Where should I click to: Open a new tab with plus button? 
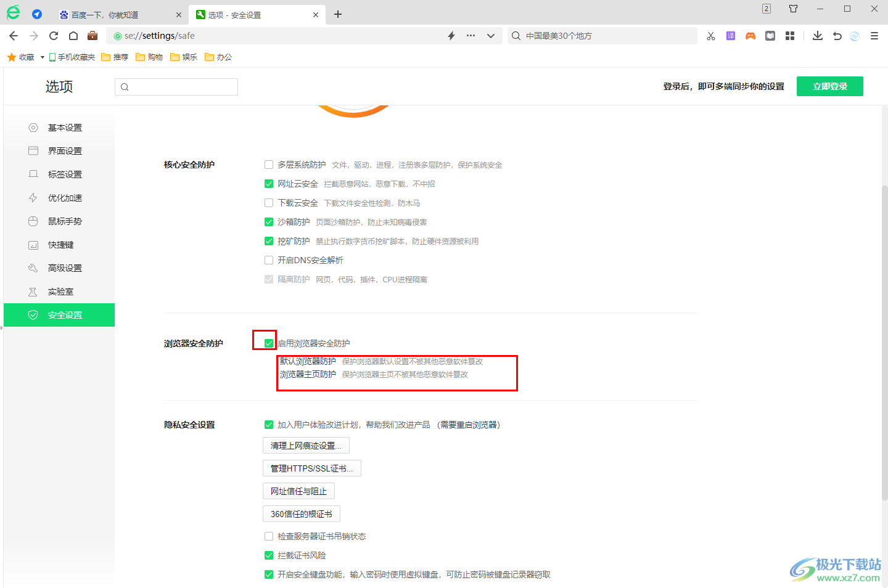[338, 14]
